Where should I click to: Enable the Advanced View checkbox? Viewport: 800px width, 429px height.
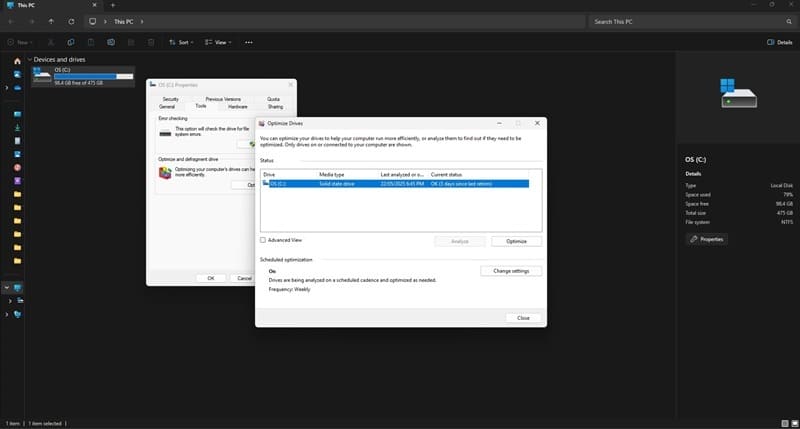click(x=263, y=240)
